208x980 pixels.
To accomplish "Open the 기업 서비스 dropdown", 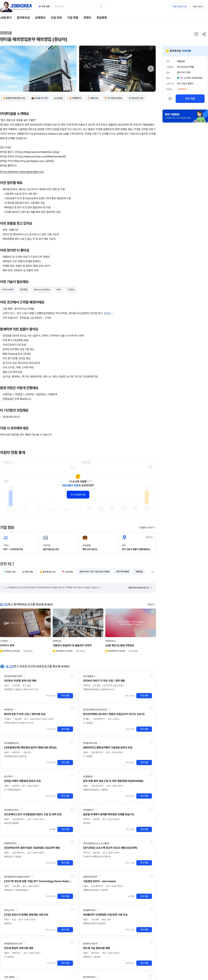I will pyautogui.click(x=199, y=6).
